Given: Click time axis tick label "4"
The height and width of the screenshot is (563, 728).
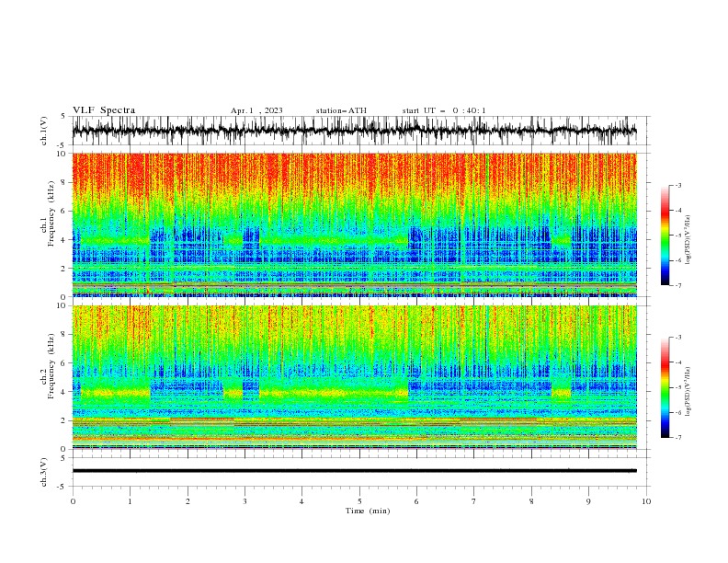Looking at the screenshot, I should (x=301, y=501).
